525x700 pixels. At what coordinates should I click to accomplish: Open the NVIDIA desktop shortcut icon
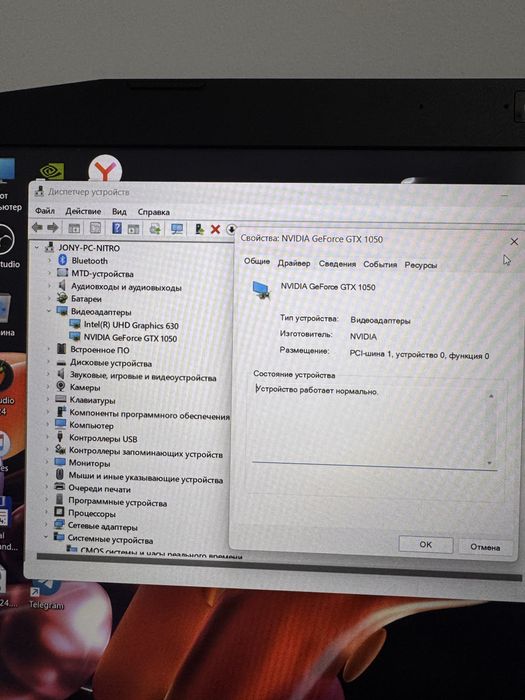pos(52,170)
